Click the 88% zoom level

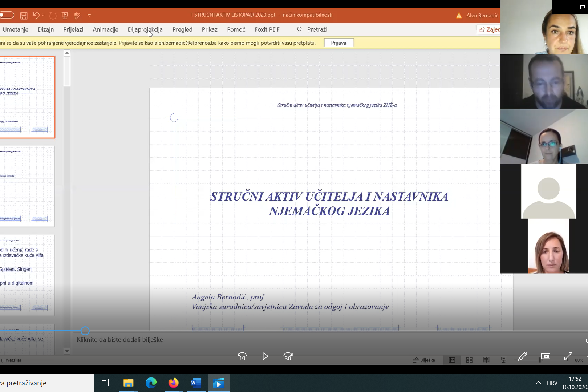coord(579,360)
